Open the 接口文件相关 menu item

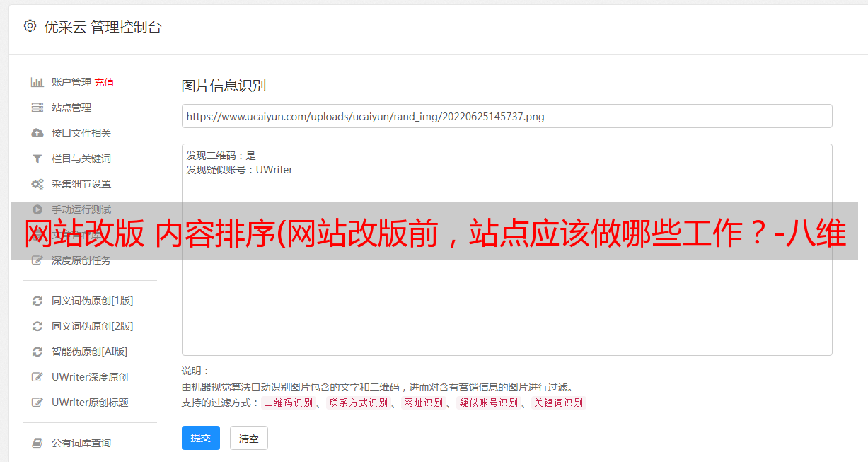tap(81, 133)
